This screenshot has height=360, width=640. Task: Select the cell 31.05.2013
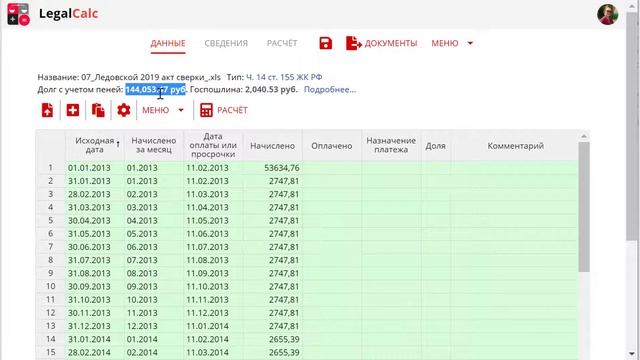coord(95,233)
